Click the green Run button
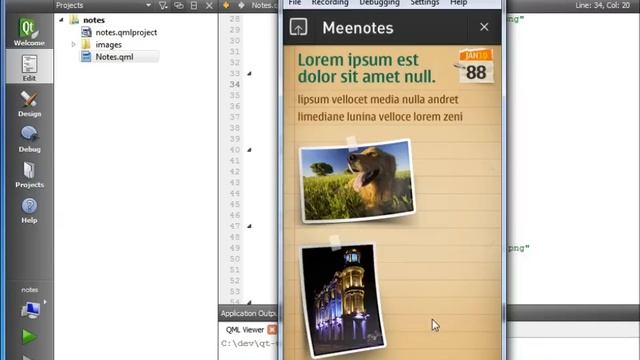 pos(29,336)
